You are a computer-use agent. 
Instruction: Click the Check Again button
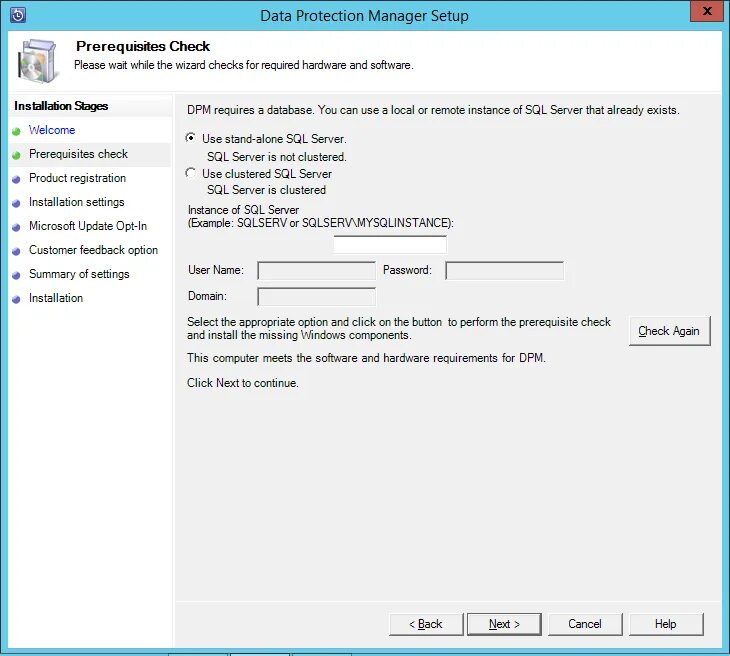click(669, 331)
